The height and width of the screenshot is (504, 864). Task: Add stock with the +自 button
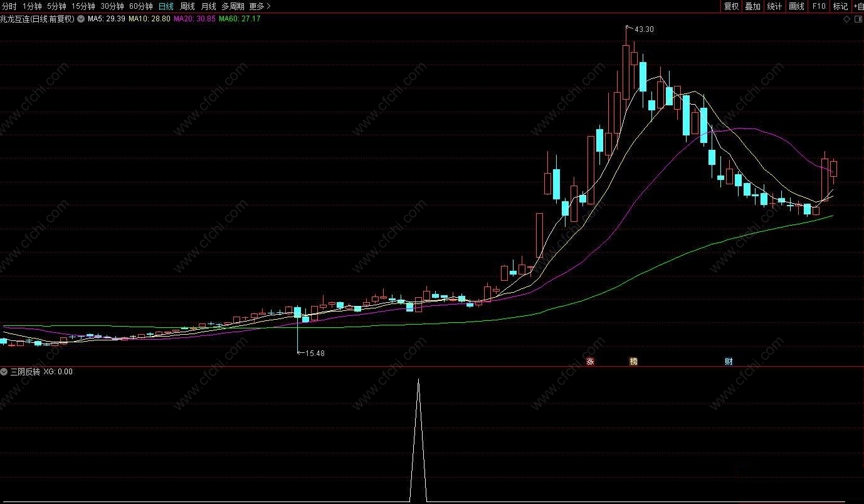click(858, 6)
